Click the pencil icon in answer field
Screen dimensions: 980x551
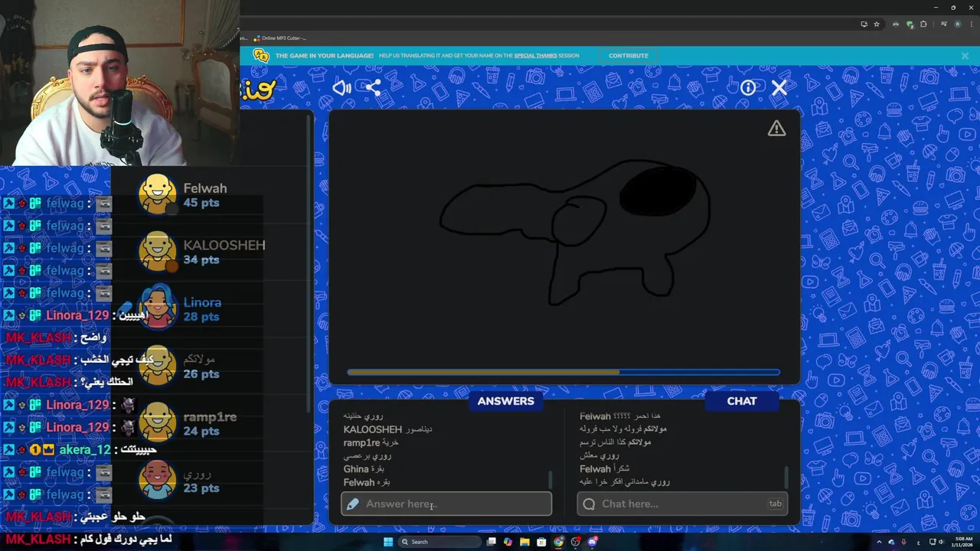point(352,504)
